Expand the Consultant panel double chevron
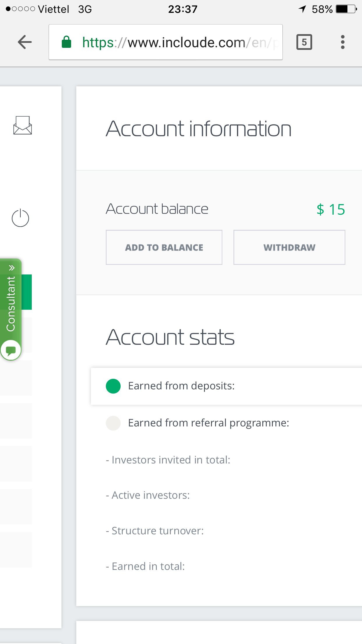Image resolution: width=362 pixels, height=644 pixels. click(x=12, y=268)
